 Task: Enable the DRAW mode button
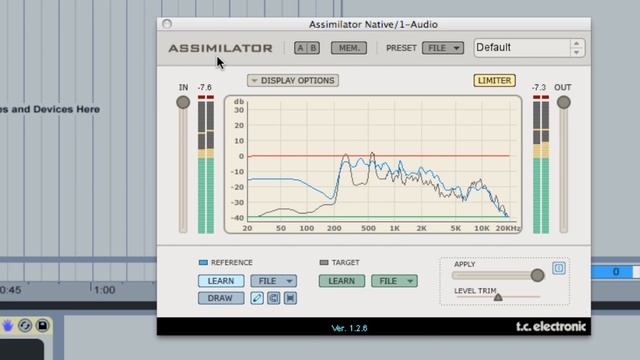[221, 298]
